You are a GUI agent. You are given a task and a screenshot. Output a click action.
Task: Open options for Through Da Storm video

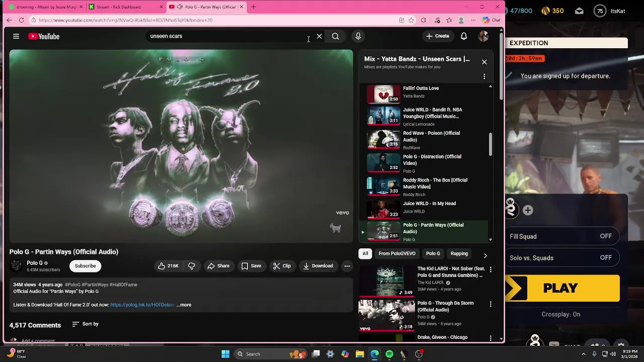[x=491, y=304]
